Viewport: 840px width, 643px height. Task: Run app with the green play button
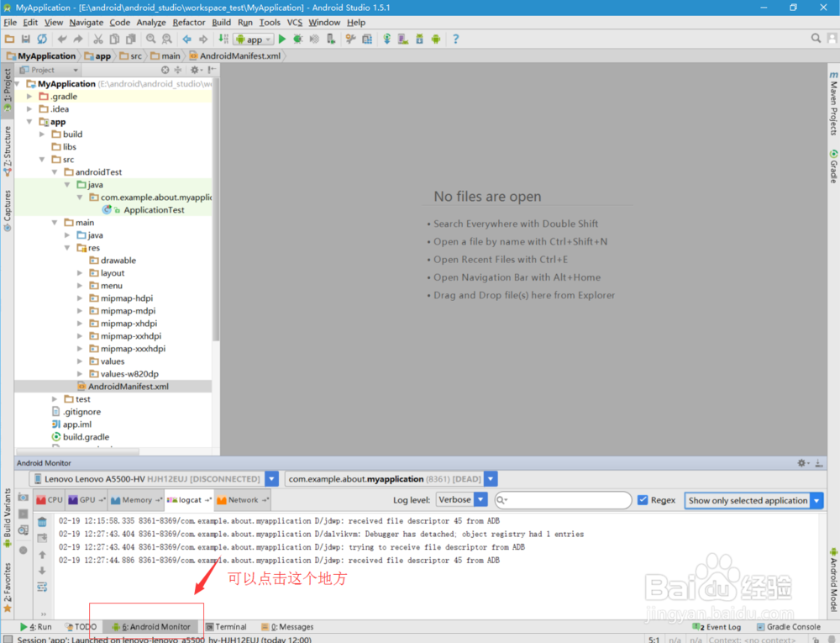pos(282,40)
